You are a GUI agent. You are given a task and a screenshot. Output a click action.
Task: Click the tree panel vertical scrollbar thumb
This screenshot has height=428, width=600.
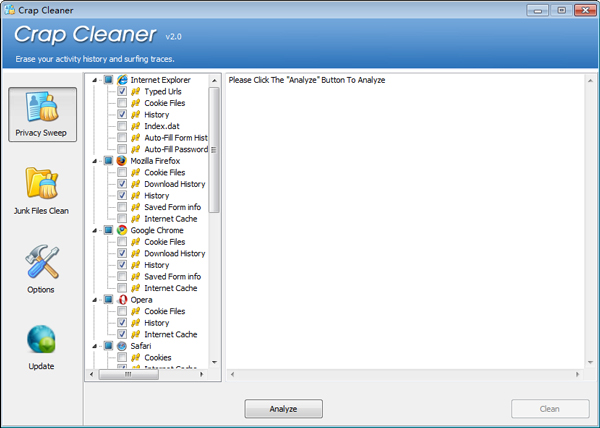coord(214,150)
